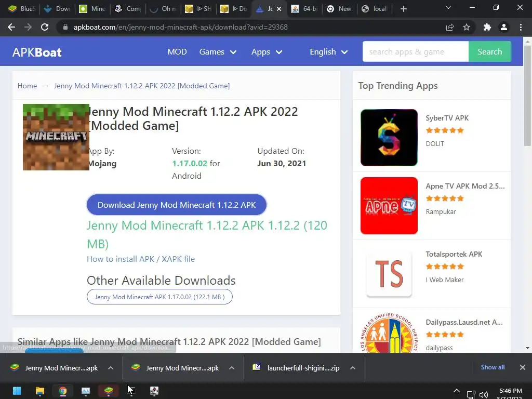
Task: Expand second Jenny Mod apk download options
Action: pos(232,368)
